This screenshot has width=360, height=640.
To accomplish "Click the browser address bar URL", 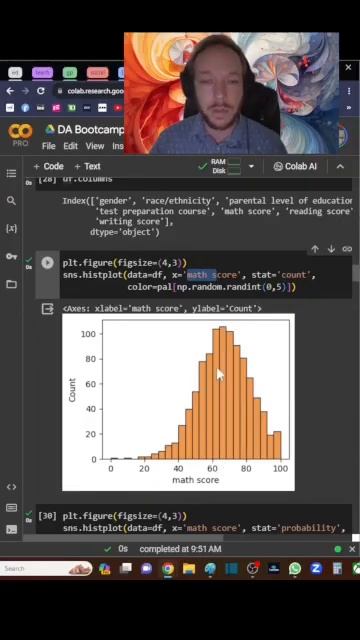I will click(x=95, y=91).
